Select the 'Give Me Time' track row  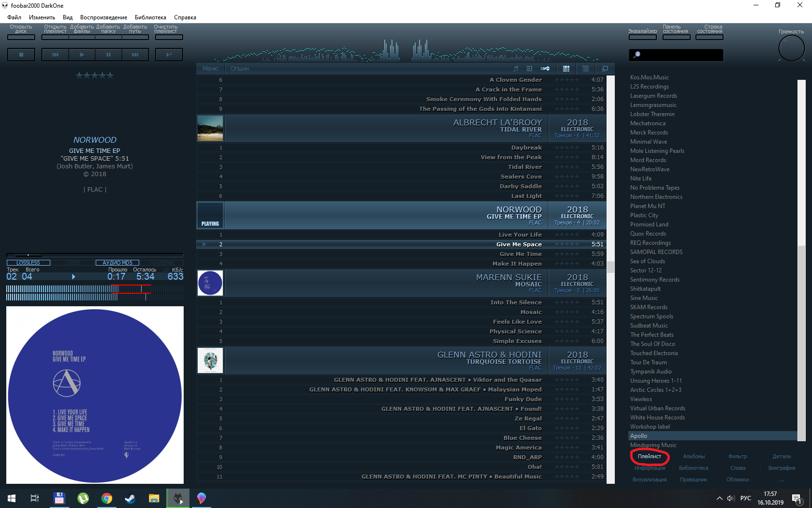[400, 254]
